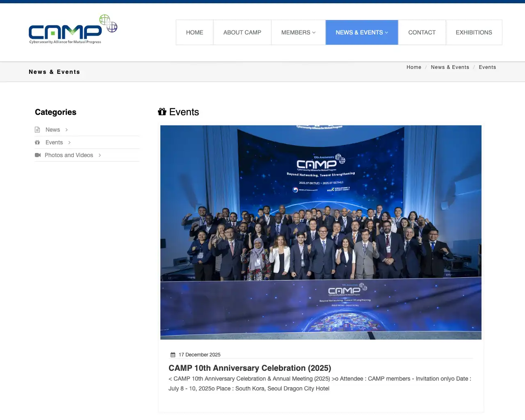525x420 pixels.
Task: Go to ABOUT CAMP page
Action: point(242,32)
